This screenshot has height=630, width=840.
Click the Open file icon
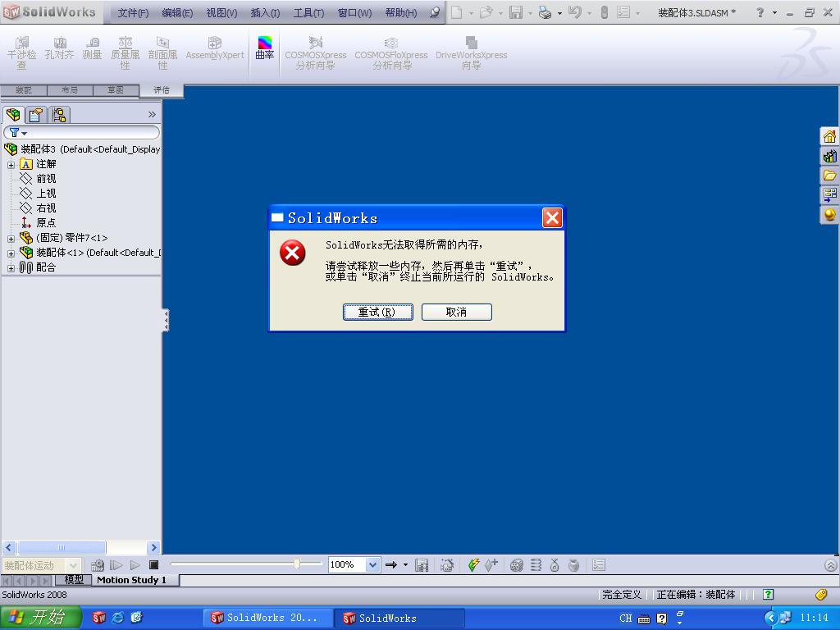click(x=486, y=12)
